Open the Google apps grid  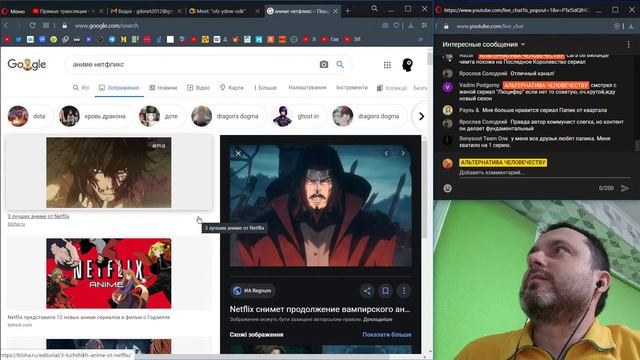click(387, 64)
